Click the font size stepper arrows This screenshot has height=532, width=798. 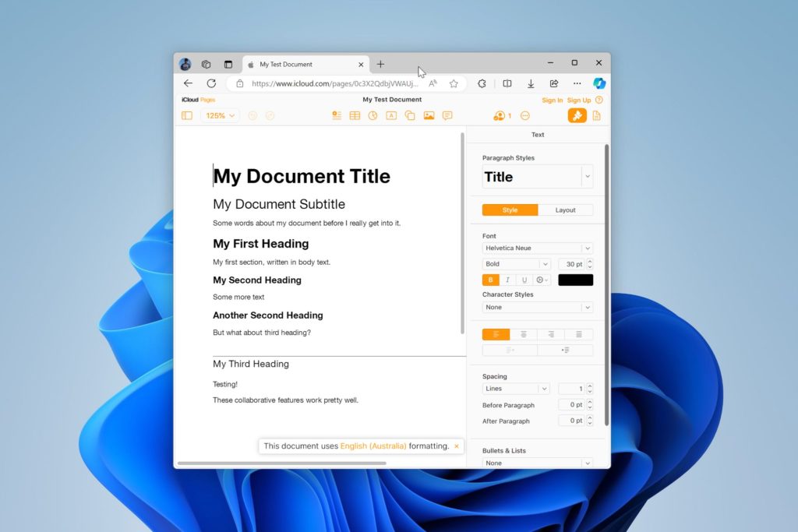point(590,264)
